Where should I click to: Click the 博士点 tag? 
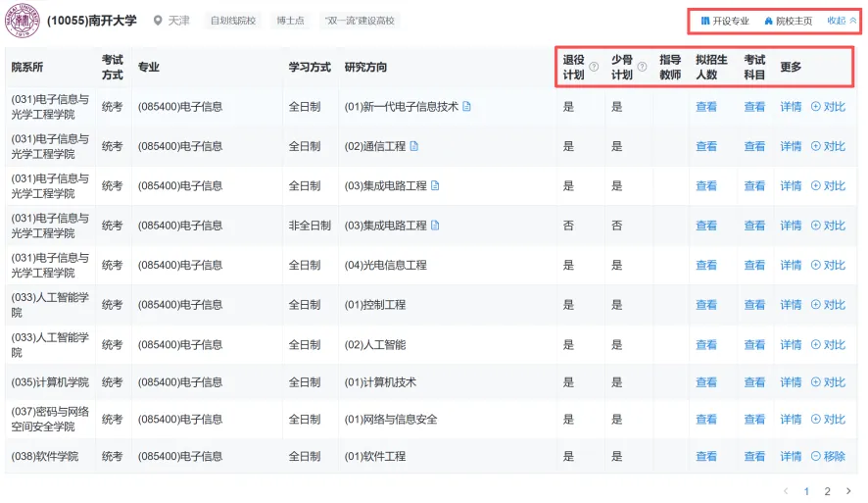coord(291,21)
